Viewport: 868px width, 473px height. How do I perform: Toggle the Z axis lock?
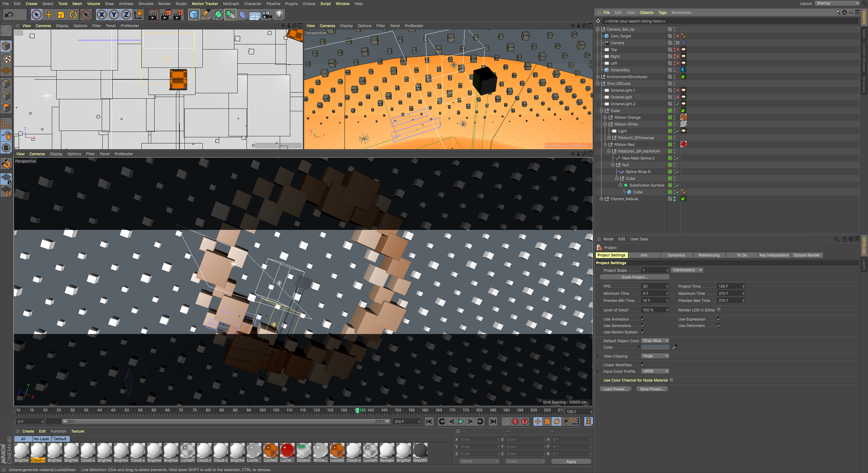point(126,14)
